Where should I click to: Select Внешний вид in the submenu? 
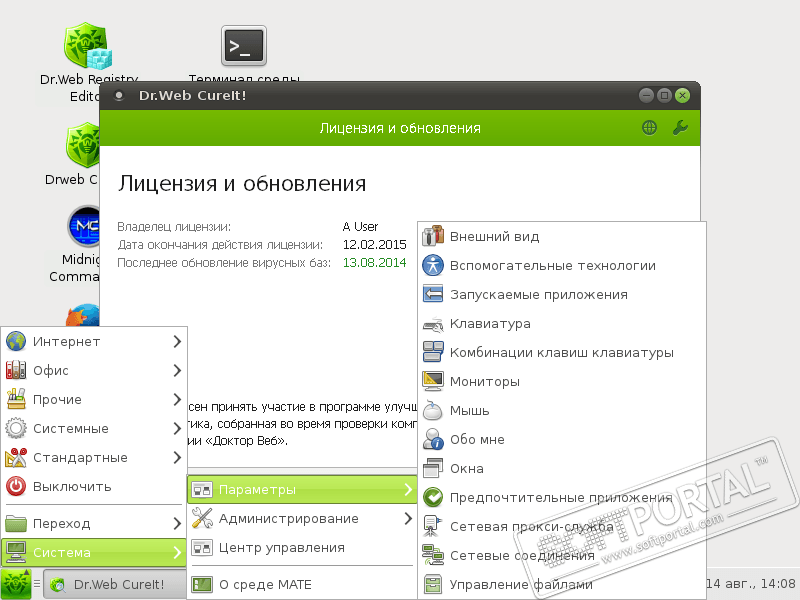(x=562, y=236)
